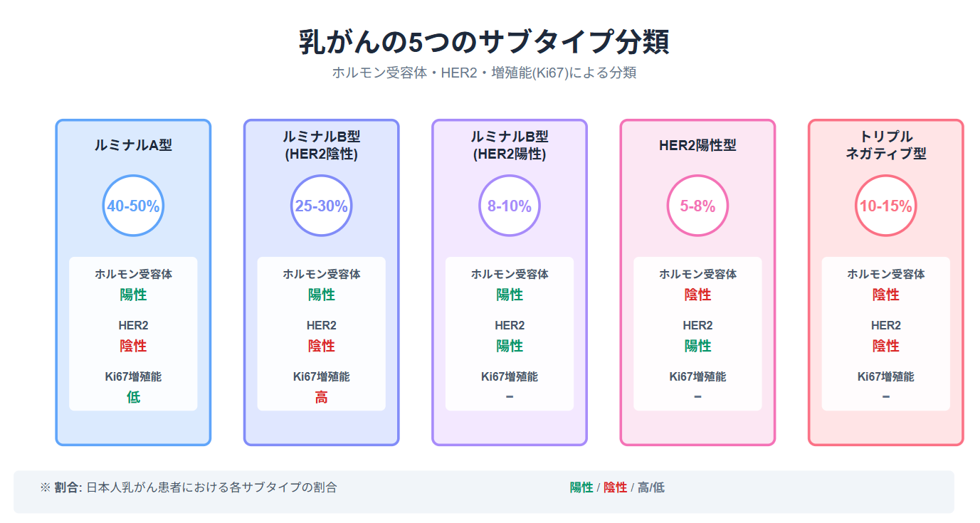Click the subtitle about ホルモン受容体・HER2・増殖能
This screenshot has height=523, width=980.
point(484,73)
